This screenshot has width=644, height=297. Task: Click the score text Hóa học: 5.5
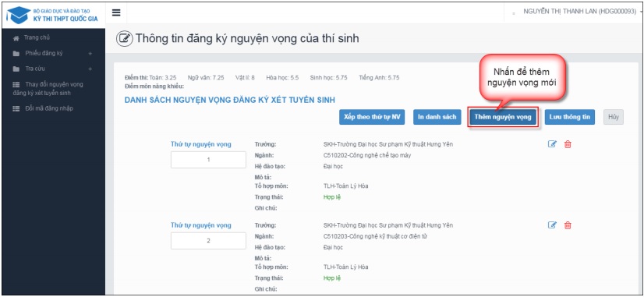tap(282, 78)
